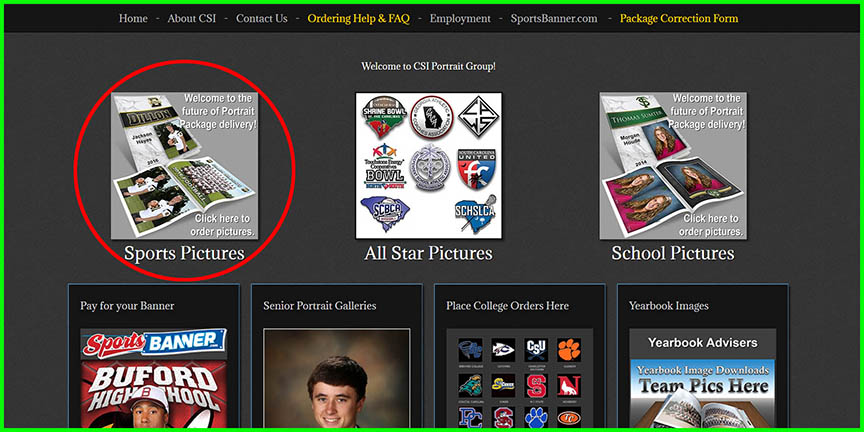Open Contact Us in the top navigation
Screen dimensions: 864x432
[x=262, y=18]
